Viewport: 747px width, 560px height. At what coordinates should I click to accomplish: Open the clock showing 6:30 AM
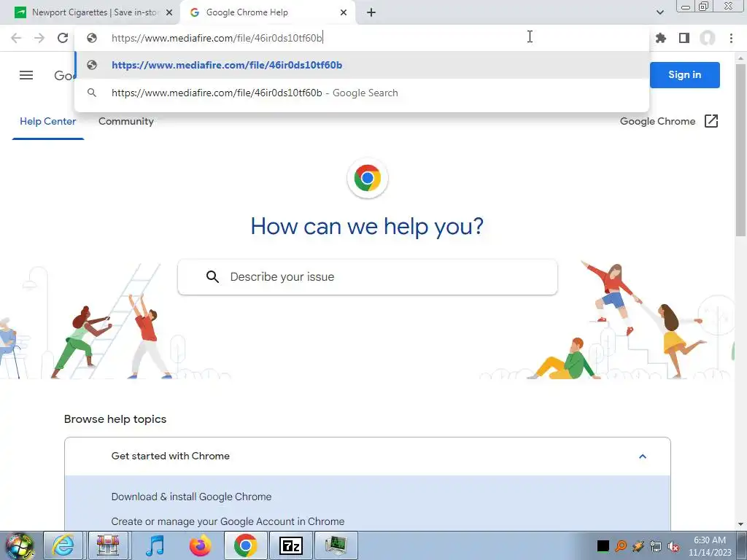pyautogui.click(x=710, y=546)
